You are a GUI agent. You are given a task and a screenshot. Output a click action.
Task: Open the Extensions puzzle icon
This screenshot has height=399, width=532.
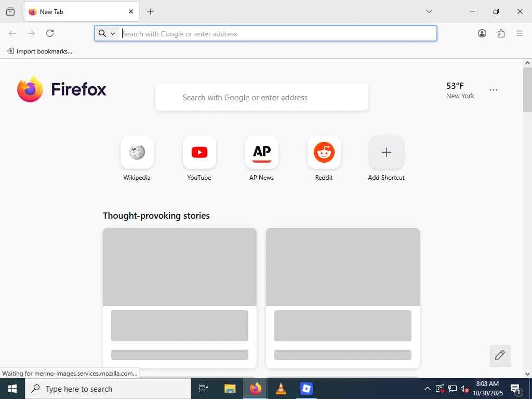pos(501,33)
